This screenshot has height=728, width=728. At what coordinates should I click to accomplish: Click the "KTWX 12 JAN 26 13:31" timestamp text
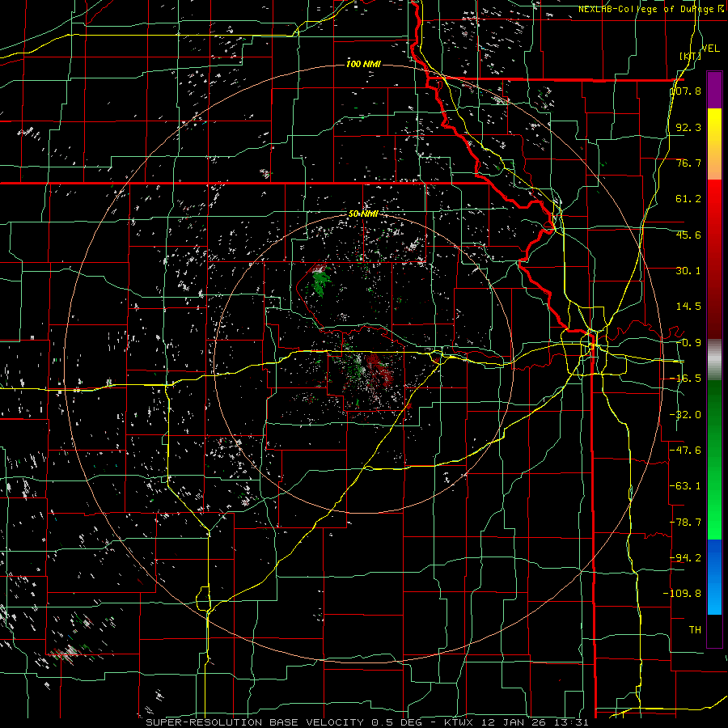pyautogui.click(x=517, y=722)
